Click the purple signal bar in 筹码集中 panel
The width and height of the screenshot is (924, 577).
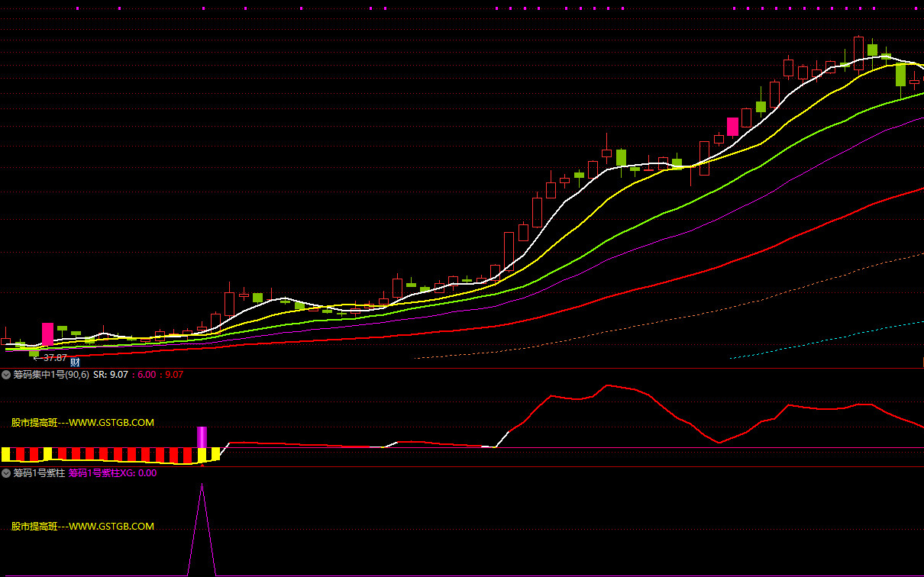tap(202, 437)
